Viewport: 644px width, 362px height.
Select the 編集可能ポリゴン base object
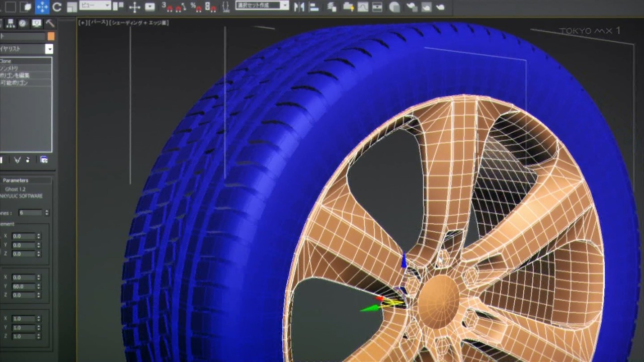pyautogui.click(x=26, y=82)
